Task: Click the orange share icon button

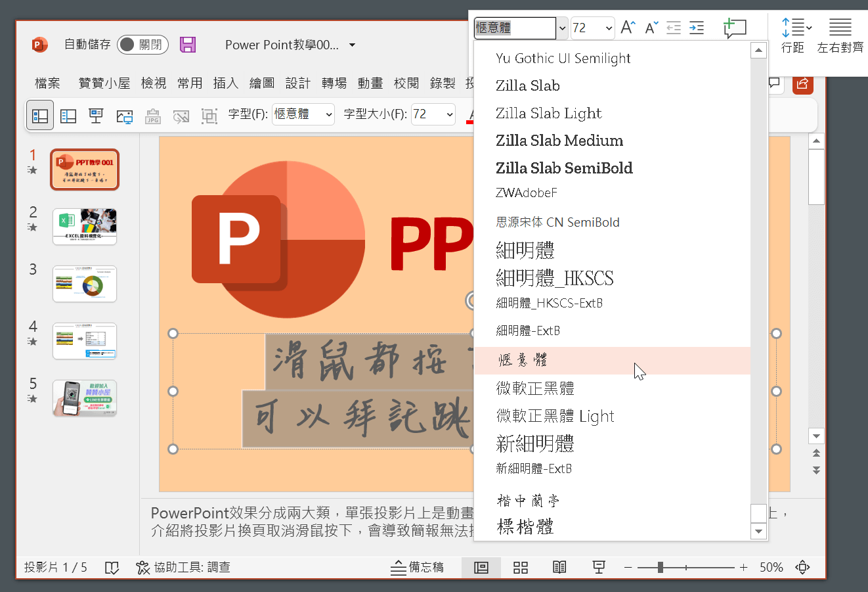Action: (802, 83)
